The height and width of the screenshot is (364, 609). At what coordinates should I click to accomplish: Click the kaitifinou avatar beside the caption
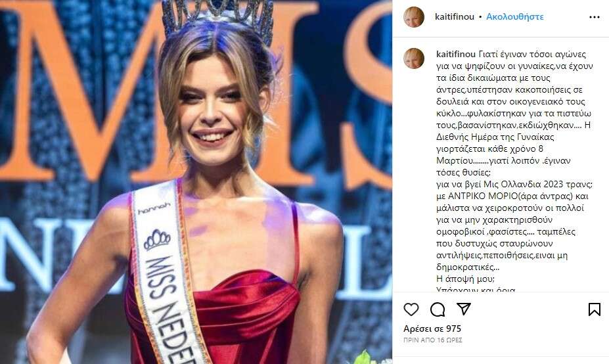(414, 58)
